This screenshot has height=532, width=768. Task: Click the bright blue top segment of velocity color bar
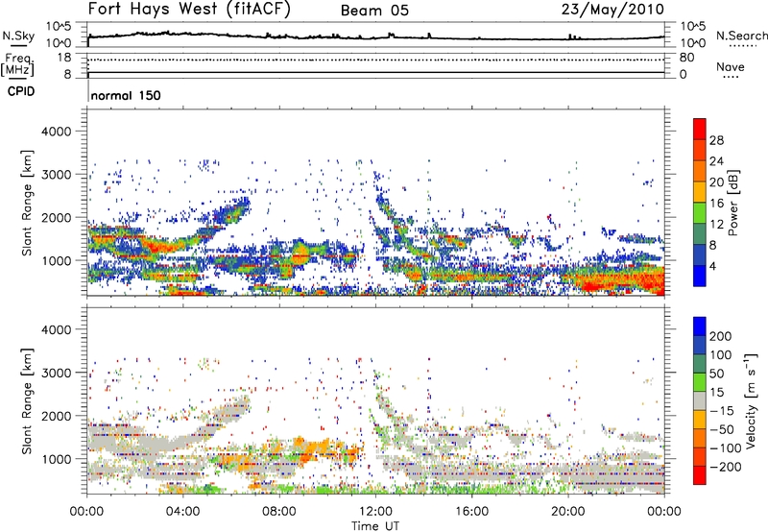[x=700, y=326]
